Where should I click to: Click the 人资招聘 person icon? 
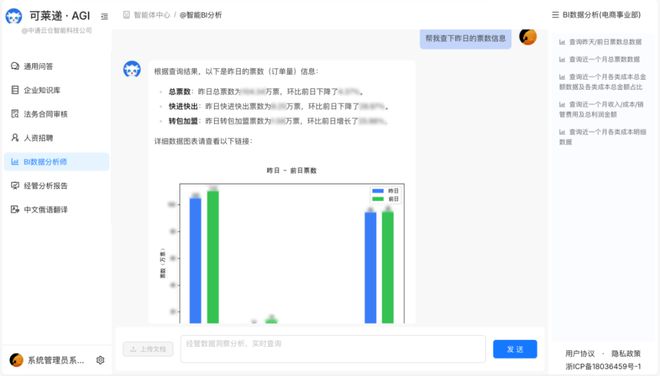[x=15, y=138]
